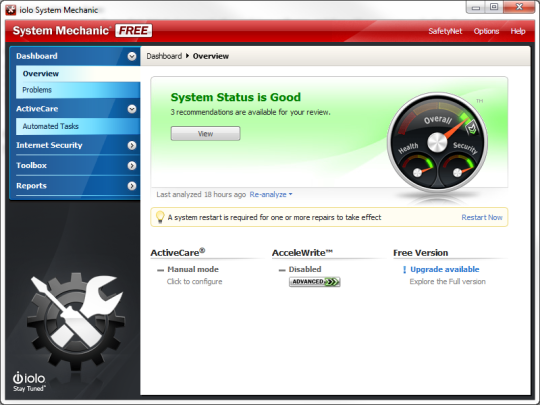Click the Internet Security sidebar header
Screen dimensions: 540x405
pos(75,145)
